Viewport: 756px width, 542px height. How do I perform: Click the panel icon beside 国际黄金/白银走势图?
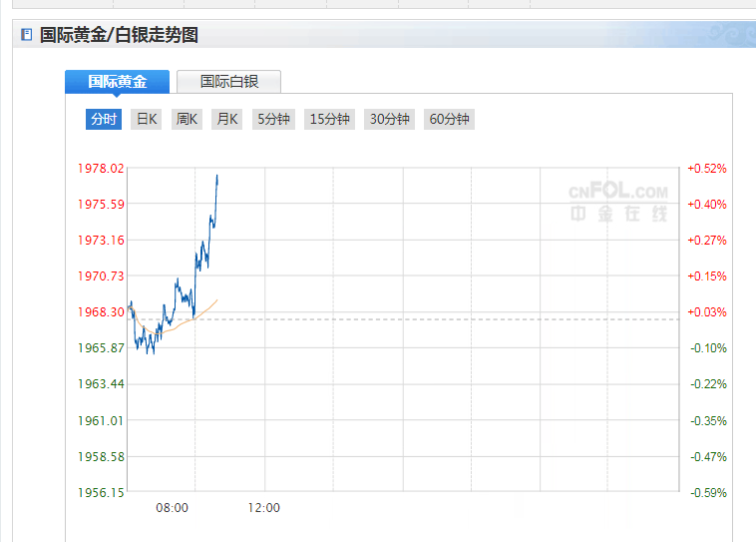(x=26, y=35)
